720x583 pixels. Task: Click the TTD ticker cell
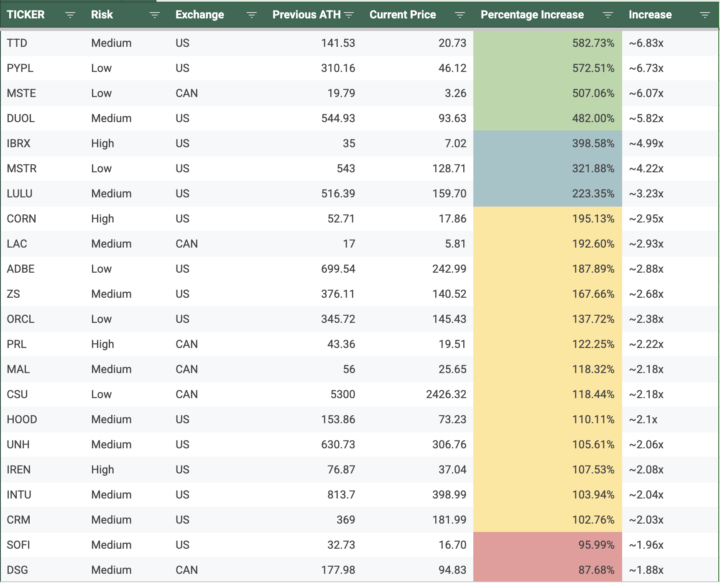click(x=43, y=43)
